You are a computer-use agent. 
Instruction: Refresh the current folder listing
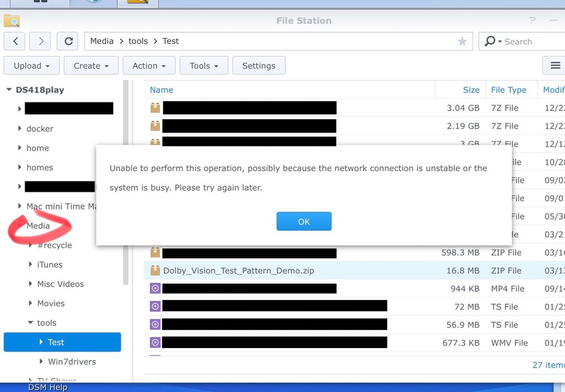point(68,41)
